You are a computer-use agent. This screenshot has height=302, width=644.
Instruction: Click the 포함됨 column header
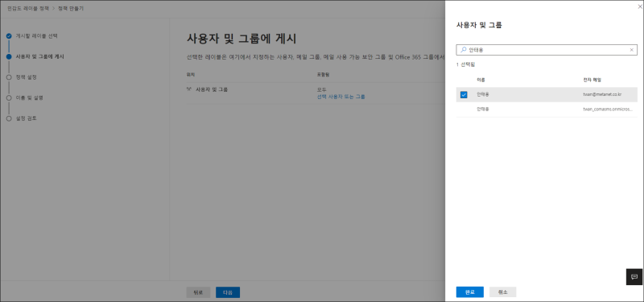[x=324, y=75]
